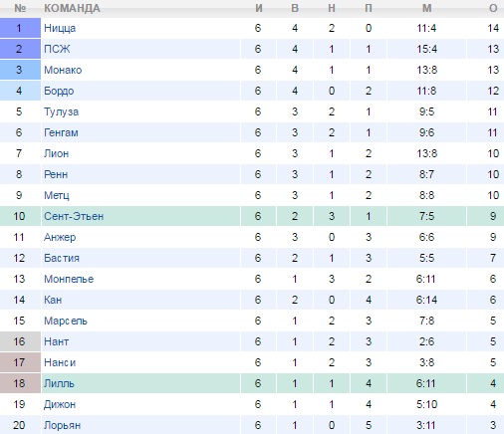
Task: Open the Монпелье team link
Action: coord(69,279)
